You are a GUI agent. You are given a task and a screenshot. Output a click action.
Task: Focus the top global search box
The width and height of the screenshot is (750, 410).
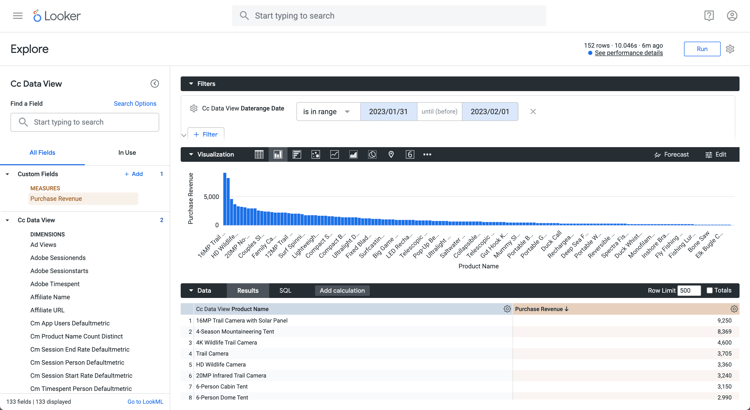click(x=389, y=16)
